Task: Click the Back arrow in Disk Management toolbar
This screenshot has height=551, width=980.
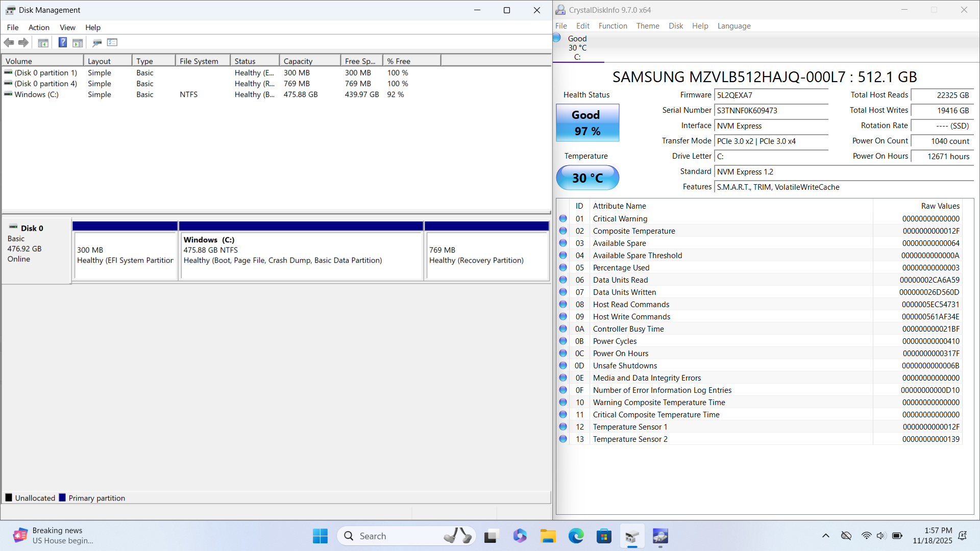Action: pyautogui.click(x=9, y=42)
